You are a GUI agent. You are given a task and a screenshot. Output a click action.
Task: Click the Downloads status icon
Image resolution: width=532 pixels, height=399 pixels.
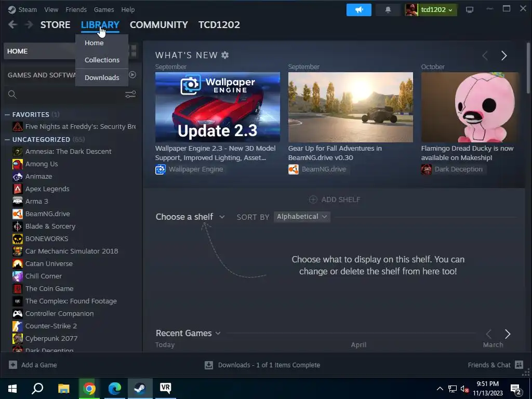[209, 365]
